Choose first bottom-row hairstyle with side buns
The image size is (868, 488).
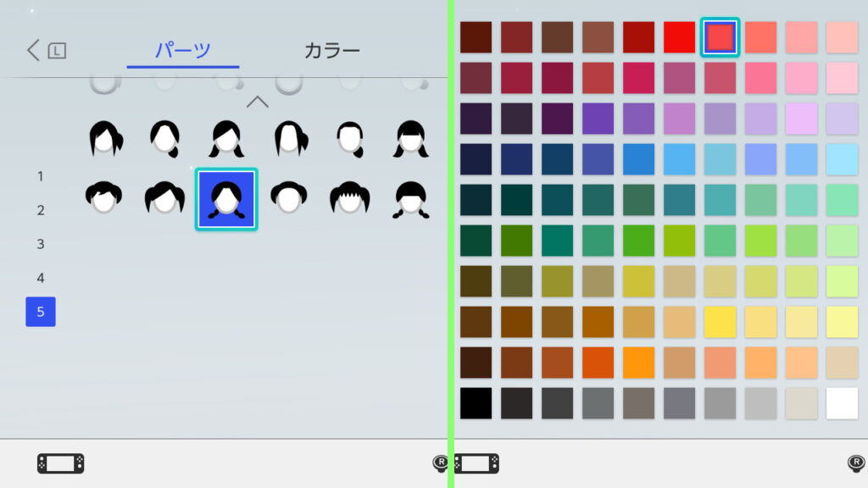click(x=104, y=197)
